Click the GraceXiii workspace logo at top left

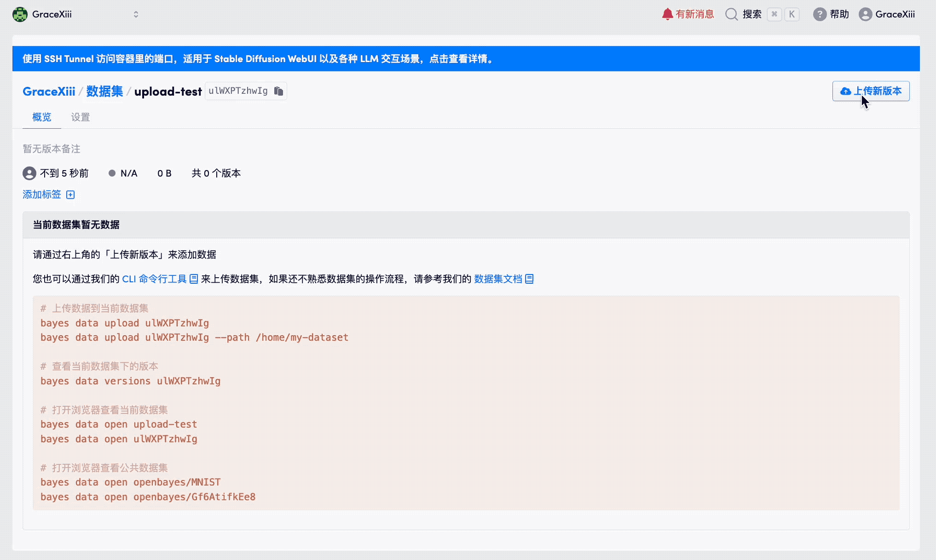point(20,14)
